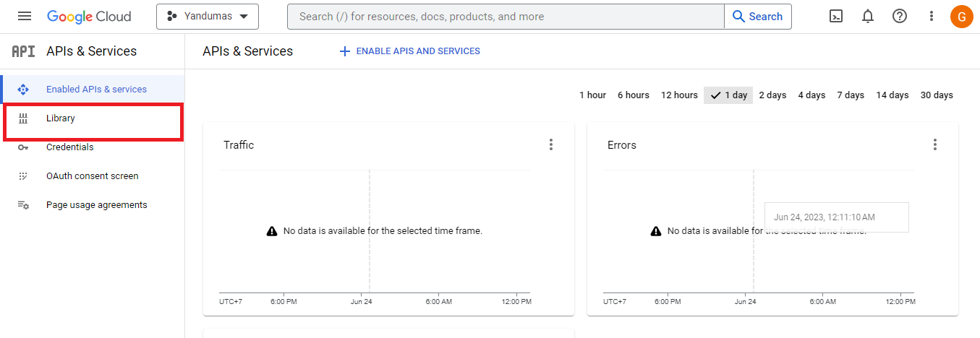Screen dimensions: 980x338
Task: Click the Errors chart title
Action: (622, 145)
